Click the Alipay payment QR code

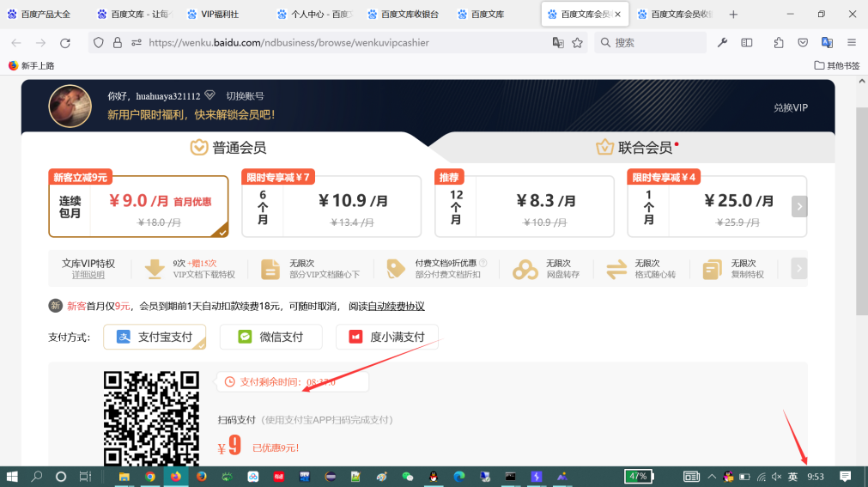pos(151,418)
